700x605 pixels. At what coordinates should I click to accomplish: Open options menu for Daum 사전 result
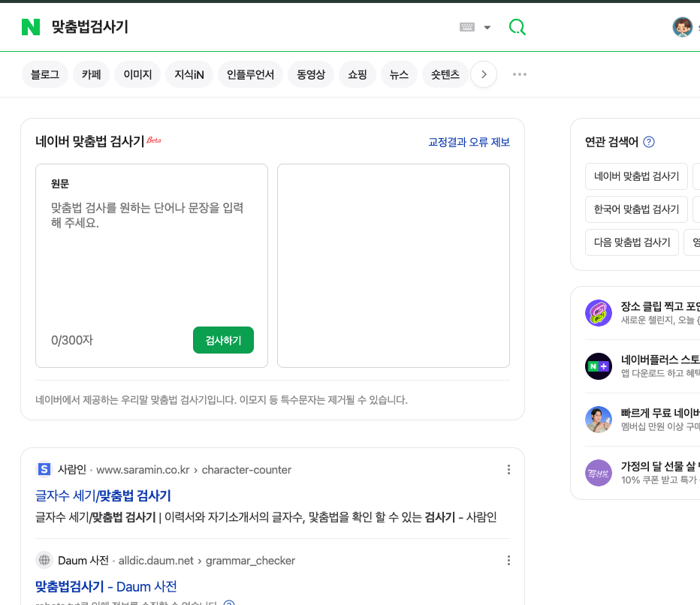[x=508, y=561]
